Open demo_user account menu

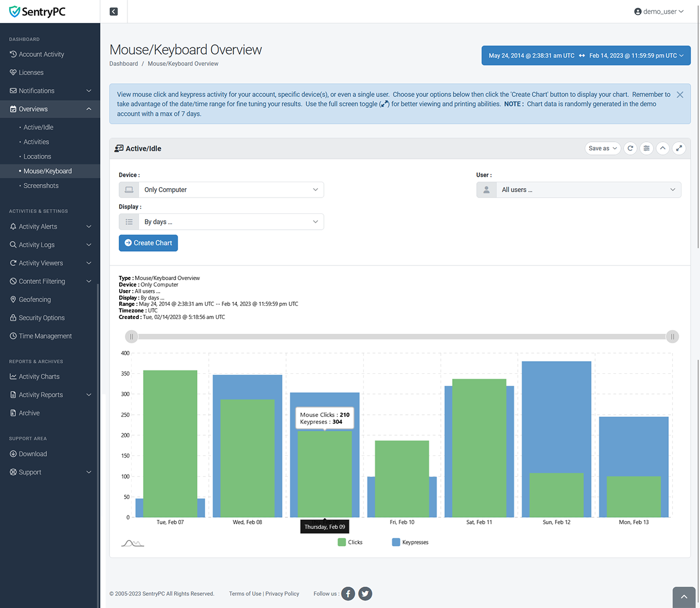point(659,11)
